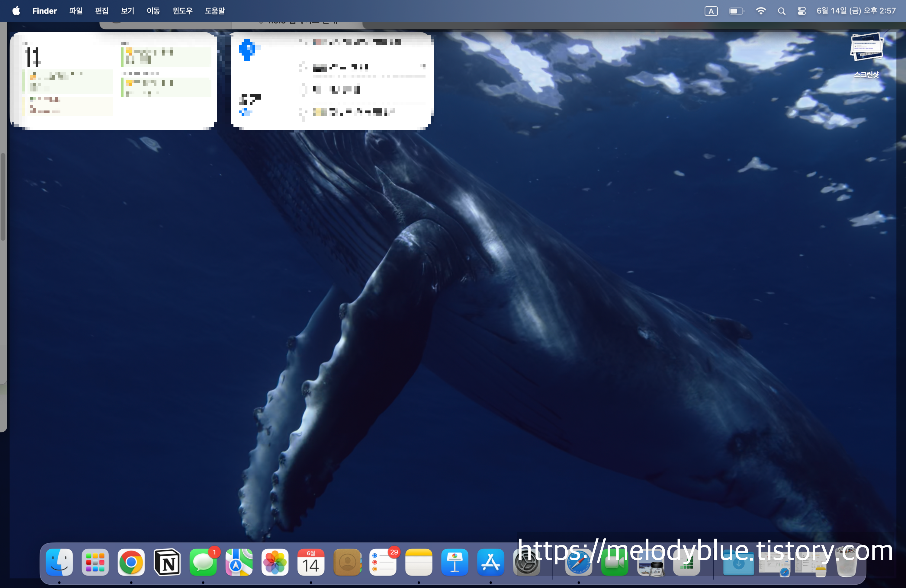Open the Trash in Dock

[846, 563]
